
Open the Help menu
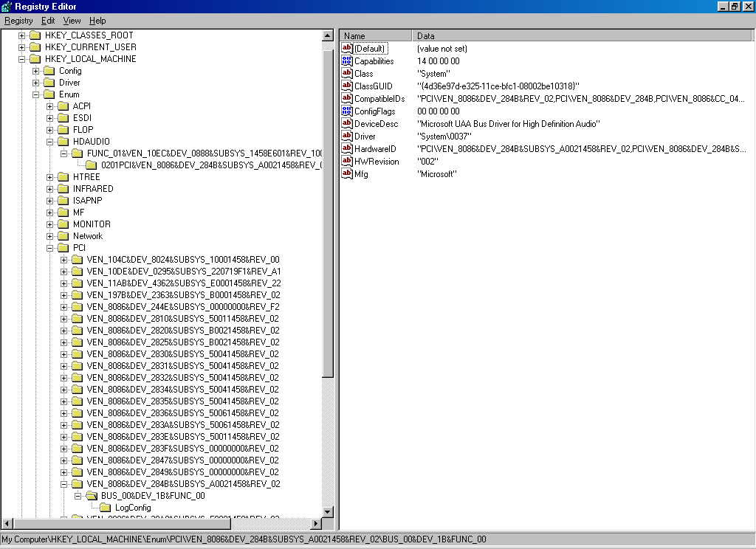click(x=97, y=21)
